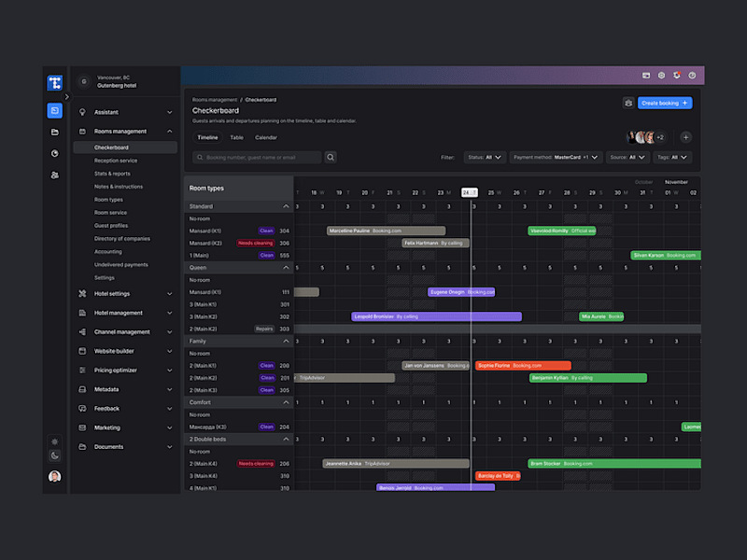Switch to light theme sun icon
This screenshot has width=747, height=560.
(x=55, y=441)
